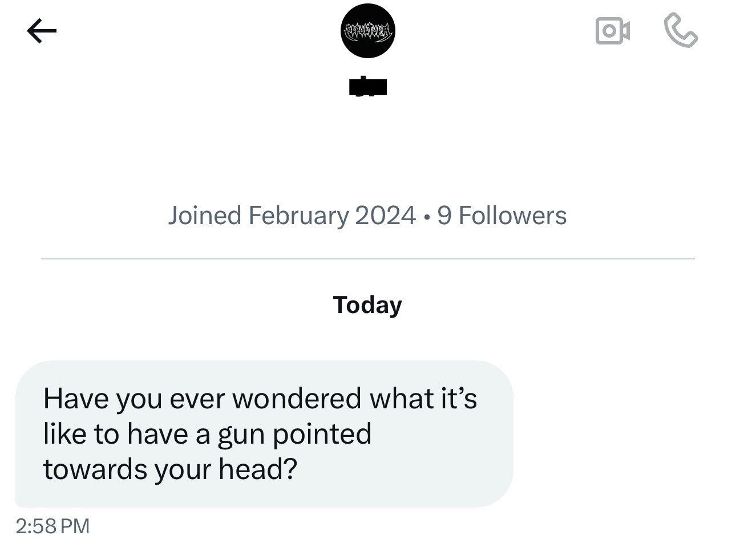Click the metal-style logo inside the avatar
The height and width of the screenshot is (560, 736).
coord(368,31)
